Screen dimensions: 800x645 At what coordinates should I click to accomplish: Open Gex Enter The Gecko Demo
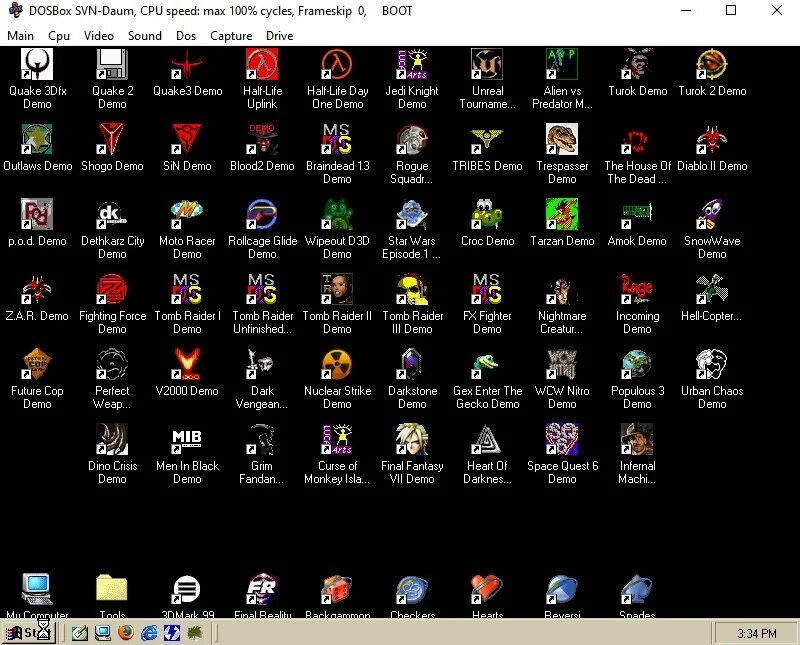[487, 364]
